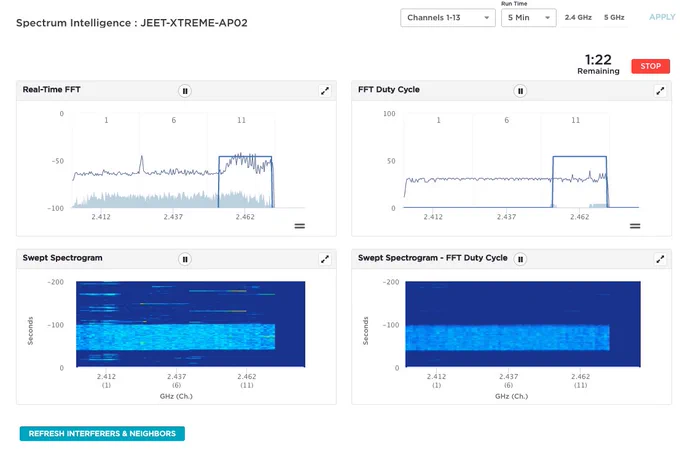Click the APPLY button
Screen dimensions: 680x449
coord(662,17)
